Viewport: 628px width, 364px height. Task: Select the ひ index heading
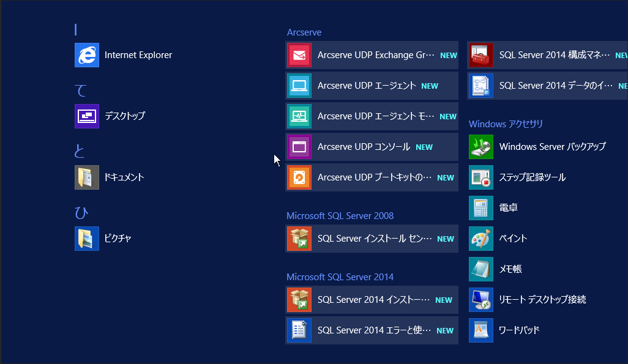pyautogui.click(x=81, y=213)
